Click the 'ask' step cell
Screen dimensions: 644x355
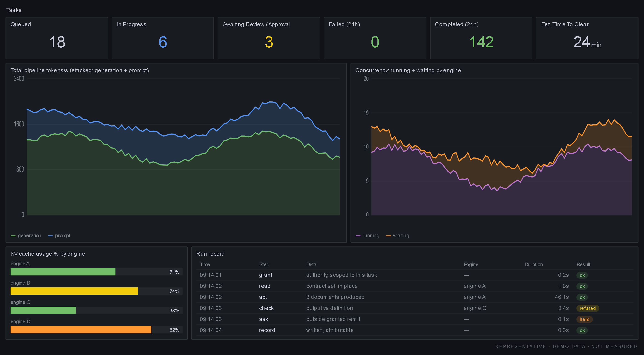click(x=264, y=319)
